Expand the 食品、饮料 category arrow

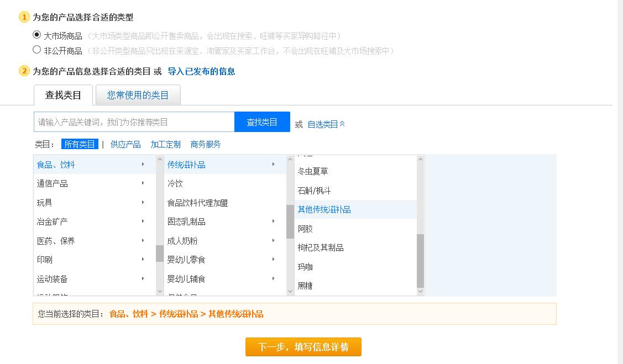[143, 164]
